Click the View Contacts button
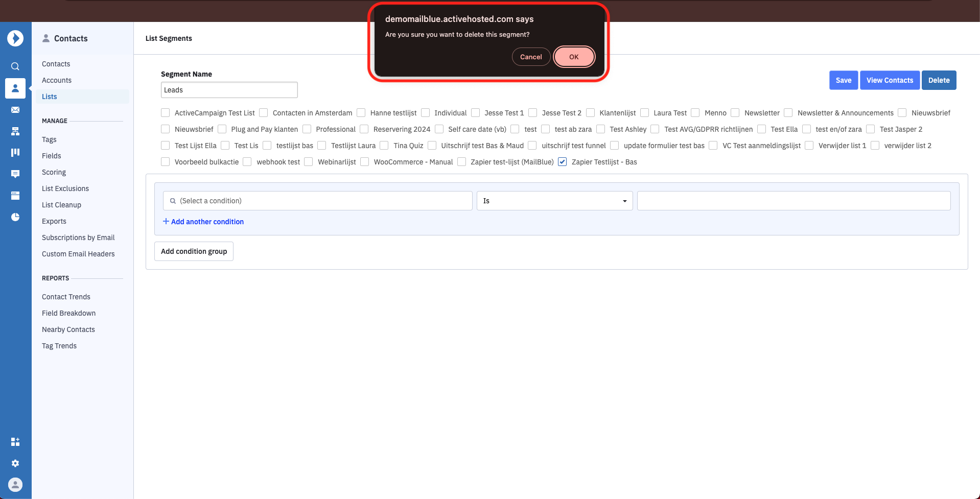Screen dimensions: 980x499 (x=890, y=80)
